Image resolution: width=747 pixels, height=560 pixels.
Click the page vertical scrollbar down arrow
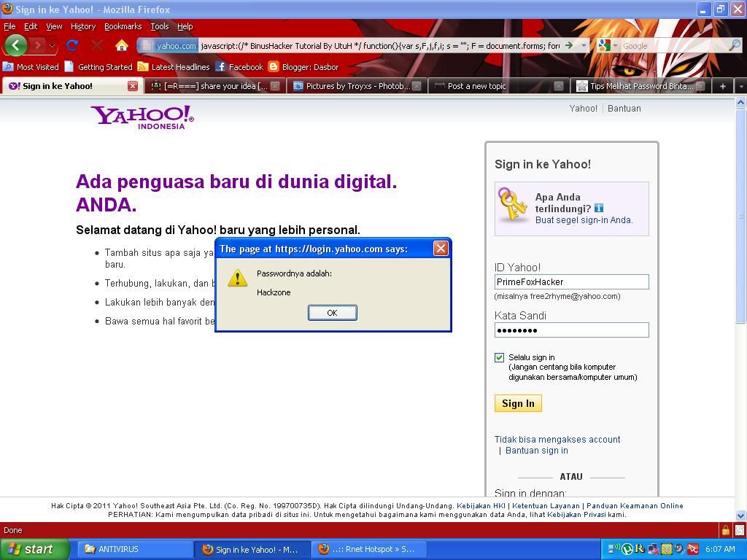point(741,516)
